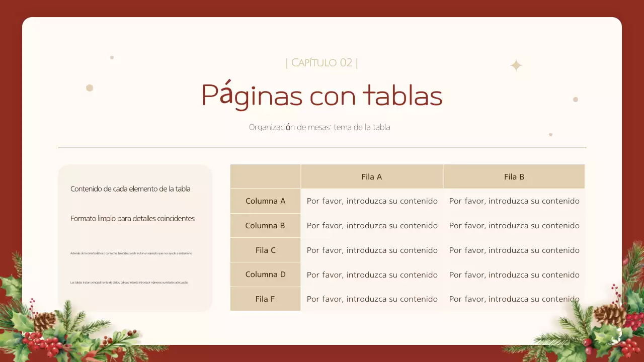Click the 'Fila F' row label
Image resolution: width=644 pixels, height=362 pixels.
click(x=265, y=299)
